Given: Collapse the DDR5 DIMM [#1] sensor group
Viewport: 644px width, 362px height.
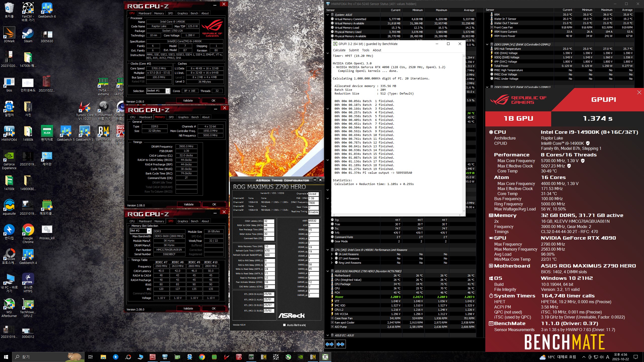Looking at the screenshot, I should click(x=487, y=44).
